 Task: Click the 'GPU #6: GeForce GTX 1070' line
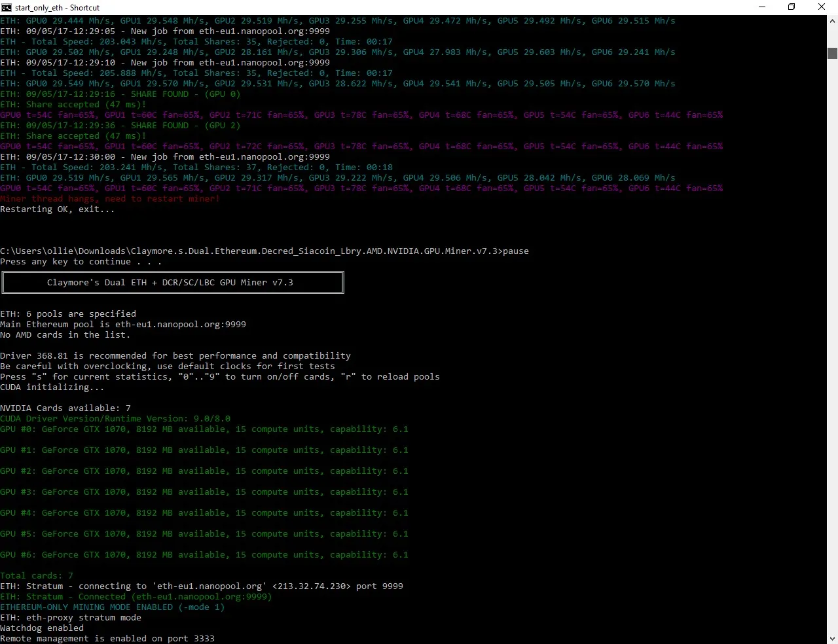[x=204, y=555]
